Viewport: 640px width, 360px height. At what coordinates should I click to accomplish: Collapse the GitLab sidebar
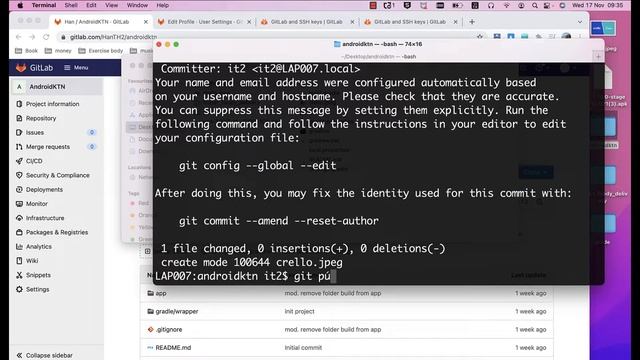45,356
